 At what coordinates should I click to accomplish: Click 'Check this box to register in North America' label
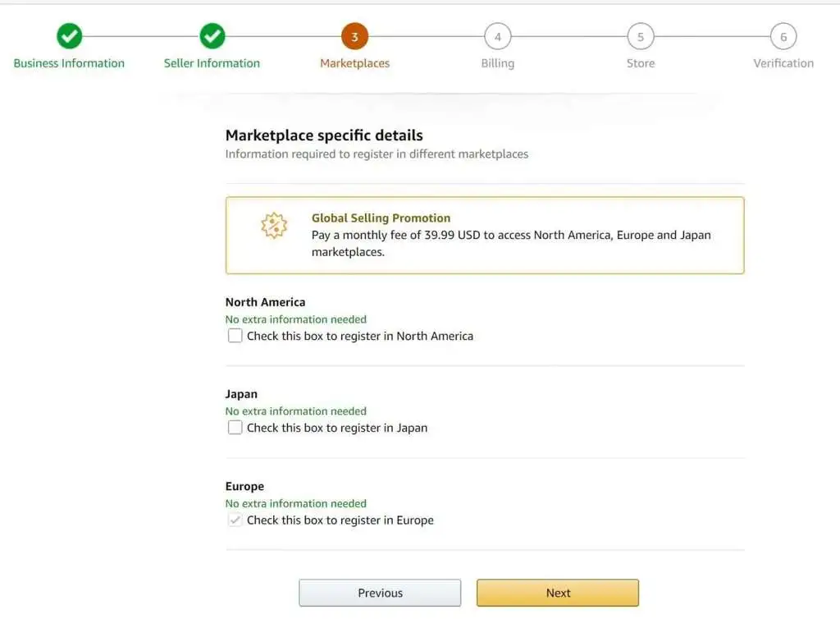360,336
